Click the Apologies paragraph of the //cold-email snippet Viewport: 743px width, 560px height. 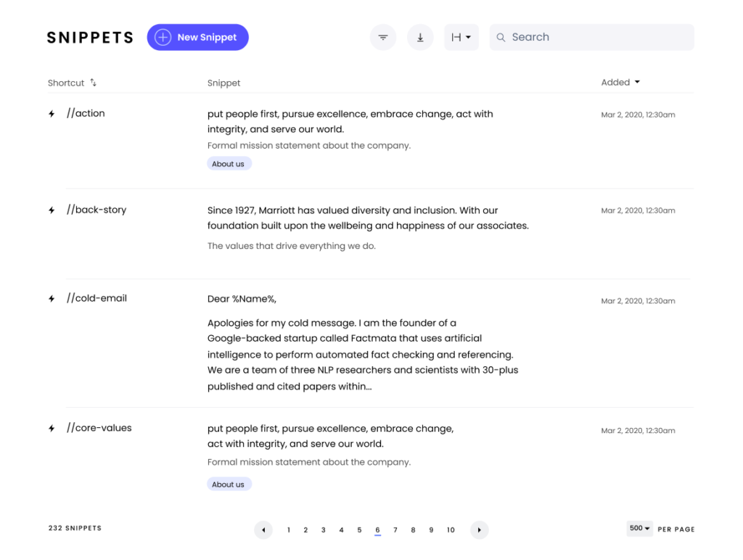coord(363,355)
